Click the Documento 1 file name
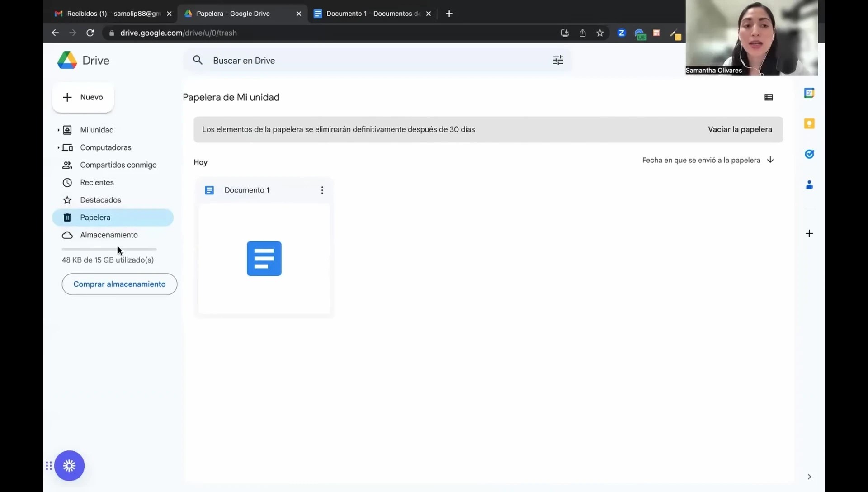The image size is (868, 492). click(247, 190)
